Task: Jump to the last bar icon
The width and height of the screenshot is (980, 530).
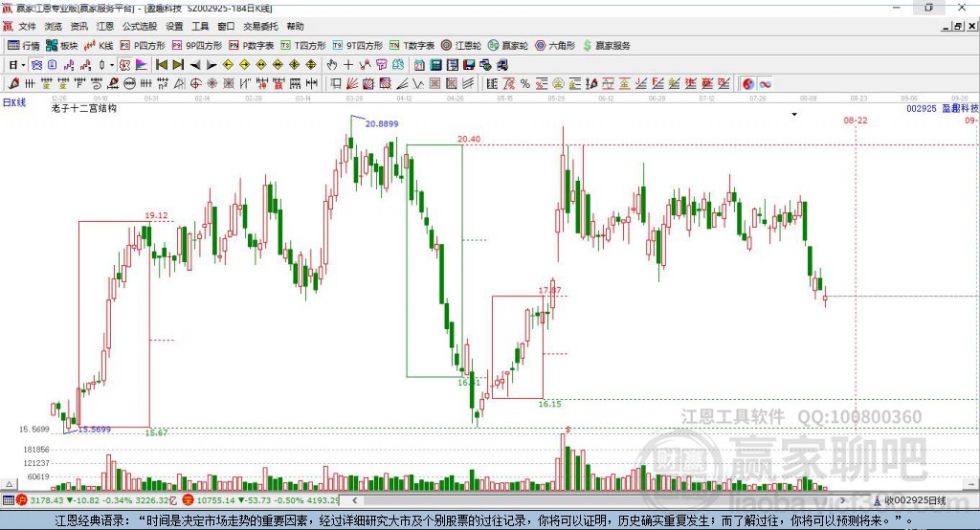Action: coord(178,65)
